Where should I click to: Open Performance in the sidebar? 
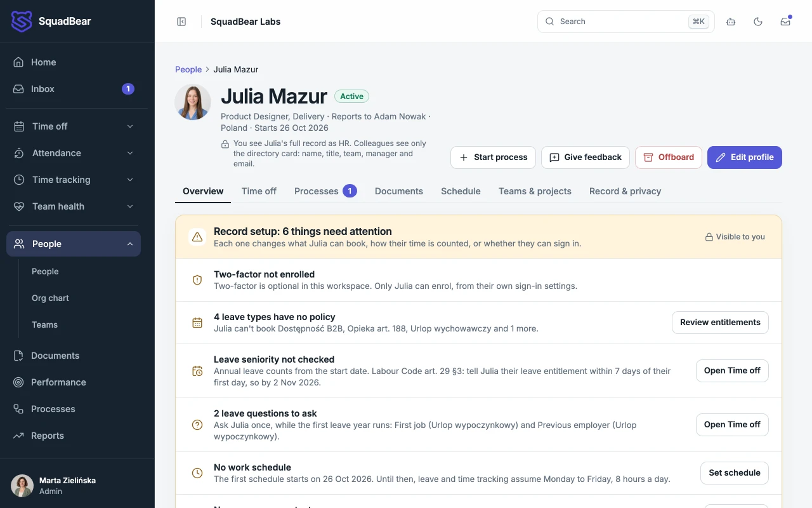[x=74, y=382]
